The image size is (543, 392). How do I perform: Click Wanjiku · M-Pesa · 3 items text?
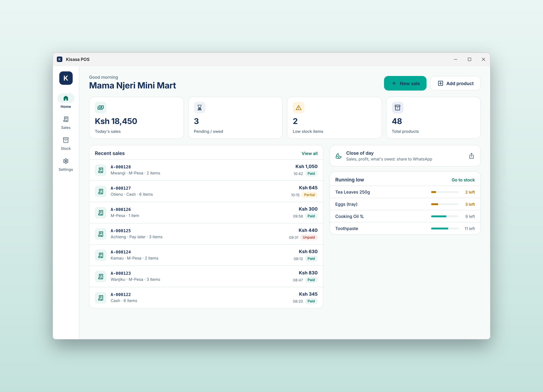click(135, 280)
